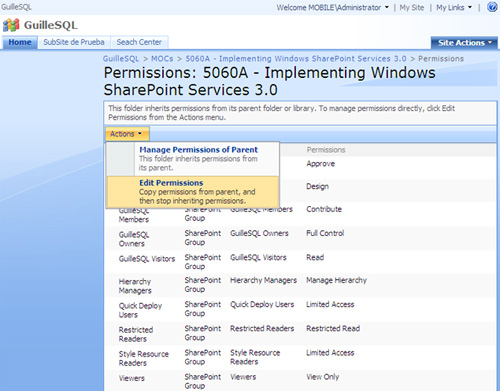Expand the My Links dropdown menu
The width and height of the screenshot is (500, 391).
[x=454, y=7]
